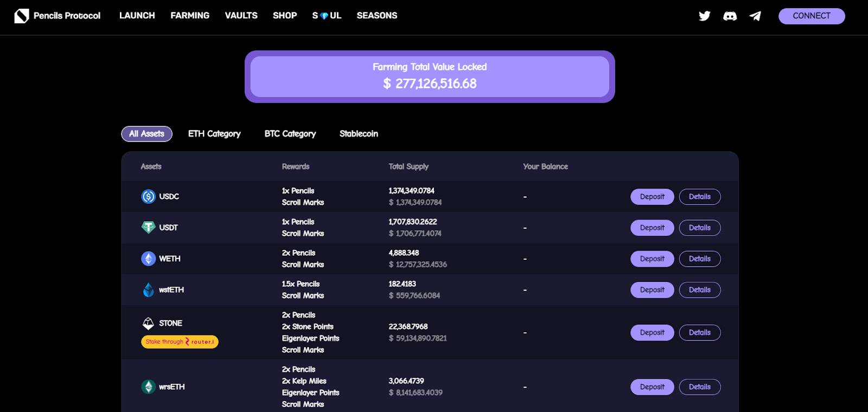View Details for wstETH
The image size is (868, 412).
(x=700, y=290)
